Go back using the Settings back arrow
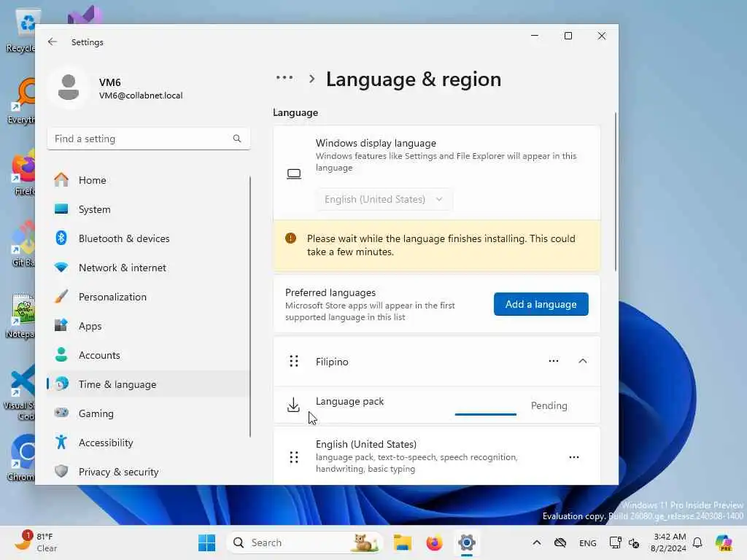This screenshot has width=747, height=560. pyautogui.click(x=53, y=42)
